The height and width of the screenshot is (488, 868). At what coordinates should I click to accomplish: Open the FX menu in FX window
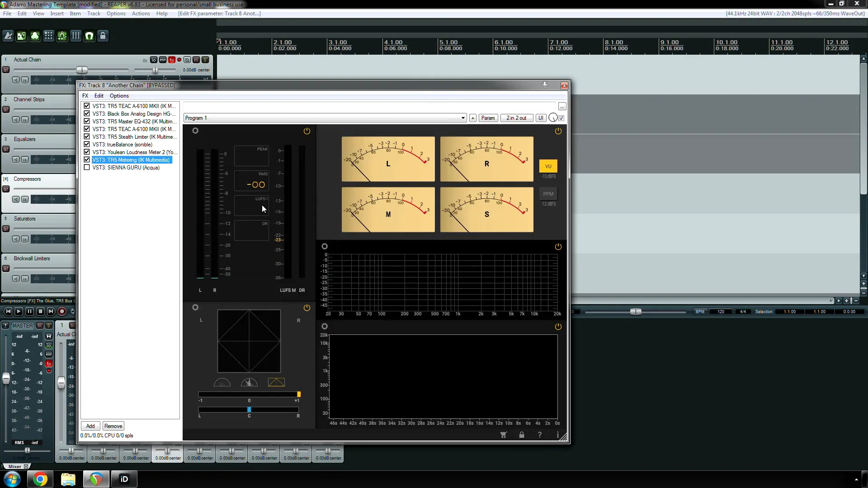click(x=85, y=96)
